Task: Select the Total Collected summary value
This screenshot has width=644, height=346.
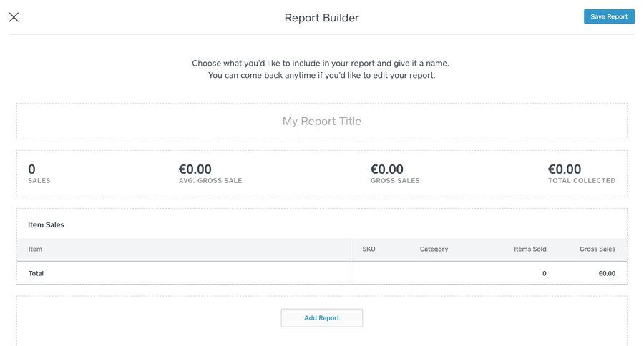Action: (565, 169)
